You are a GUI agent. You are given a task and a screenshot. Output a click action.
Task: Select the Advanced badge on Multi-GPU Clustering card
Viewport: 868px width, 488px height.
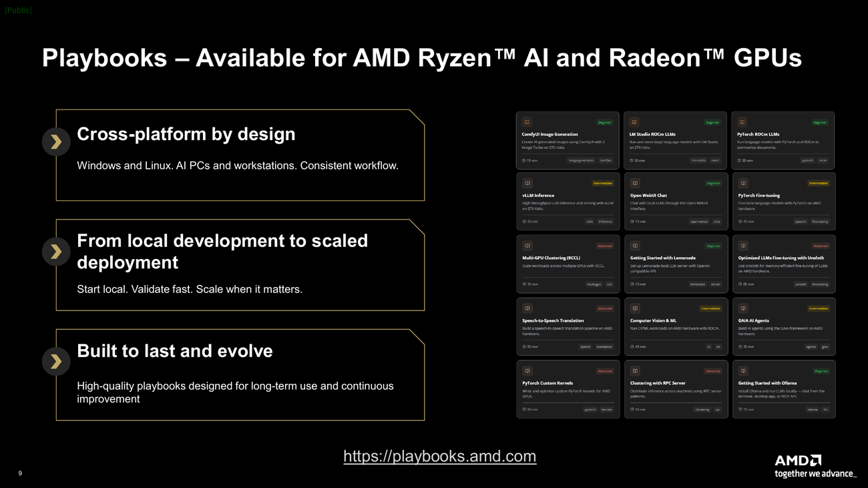click(604, 246)
